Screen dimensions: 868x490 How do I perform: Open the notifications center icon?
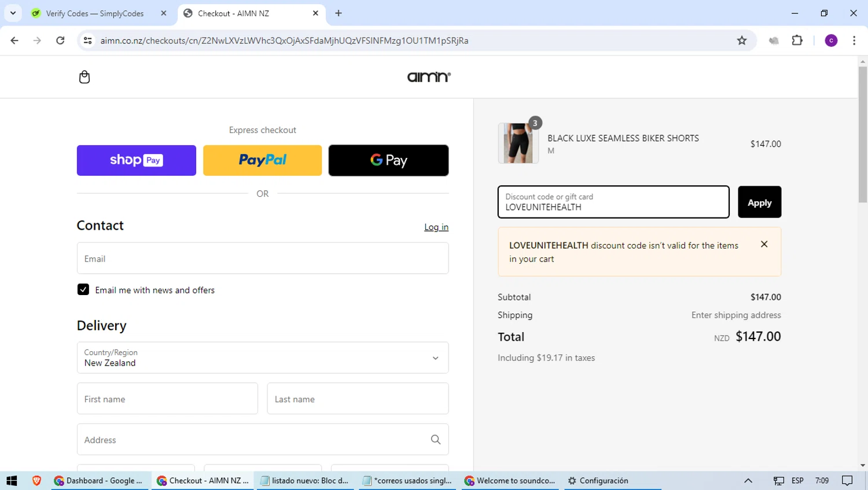pyautogui.click(x=847, y=481)
